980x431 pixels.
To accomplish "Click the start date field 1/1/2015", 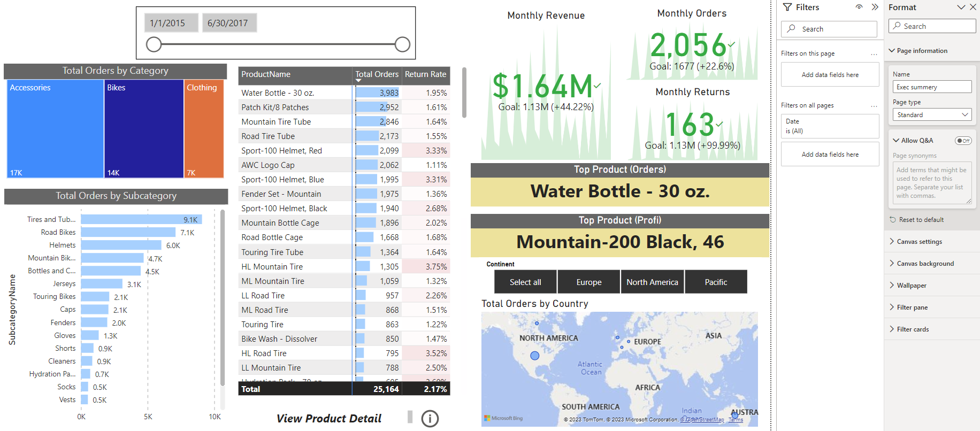I will click(171, 23).
